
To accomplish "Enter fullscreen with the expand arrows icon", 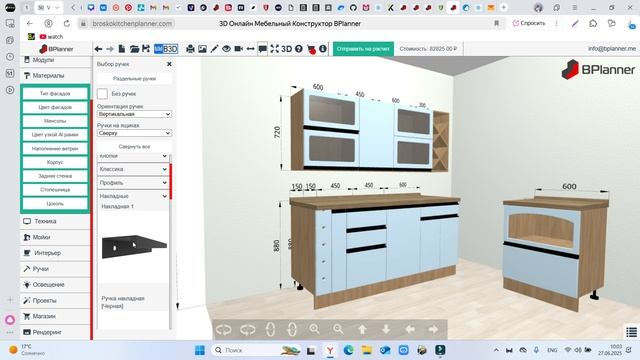I will (274, 49).
